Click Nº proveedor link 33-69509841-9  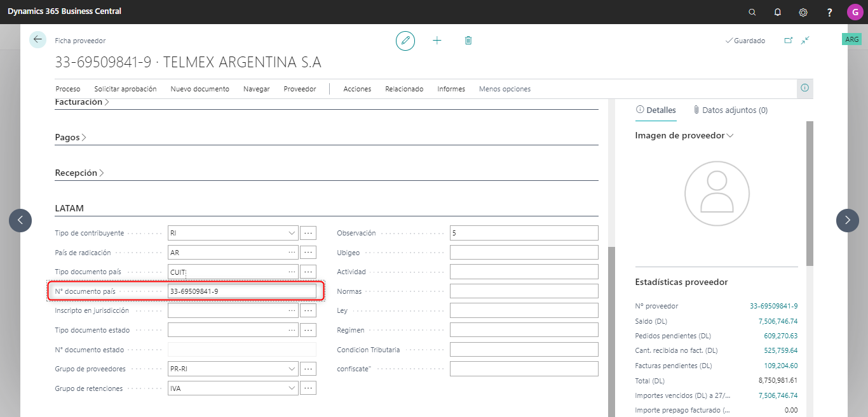click(773, 306)
